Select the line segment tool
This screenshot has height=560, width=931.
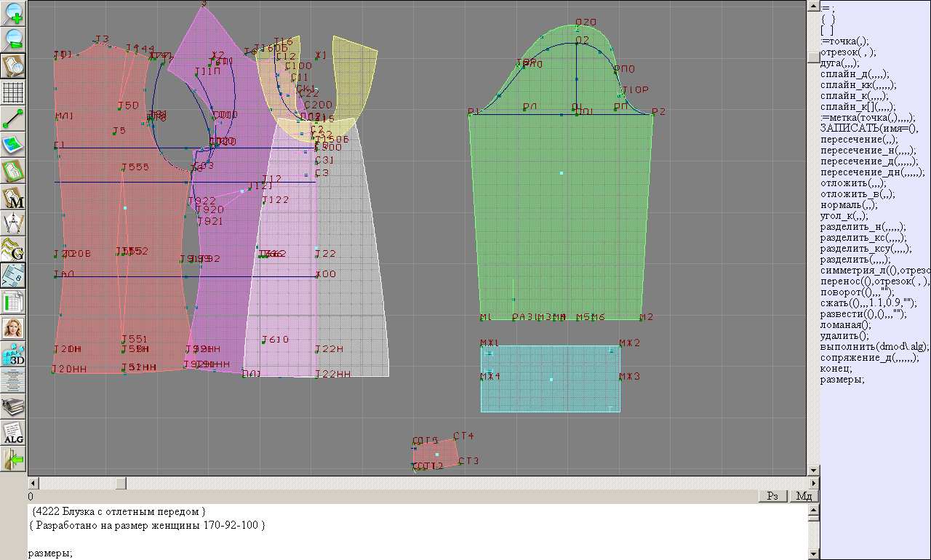tap(14, 118)
